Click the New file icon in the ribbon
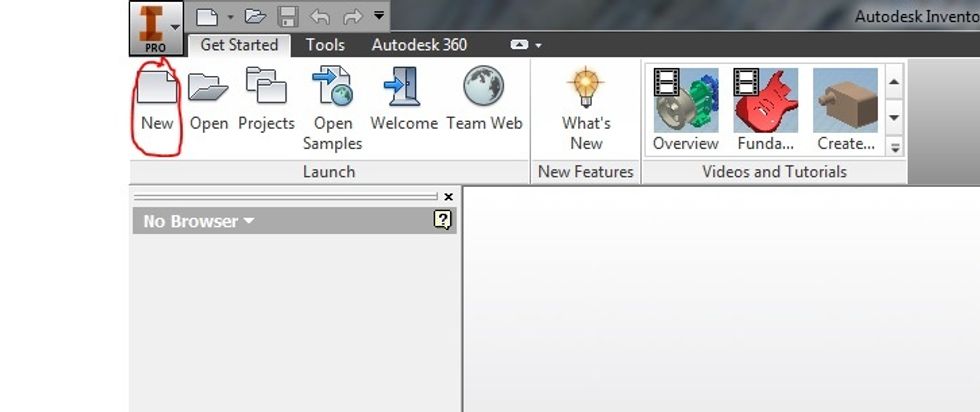This screenshot has width=980, height=412. [157, 88]
